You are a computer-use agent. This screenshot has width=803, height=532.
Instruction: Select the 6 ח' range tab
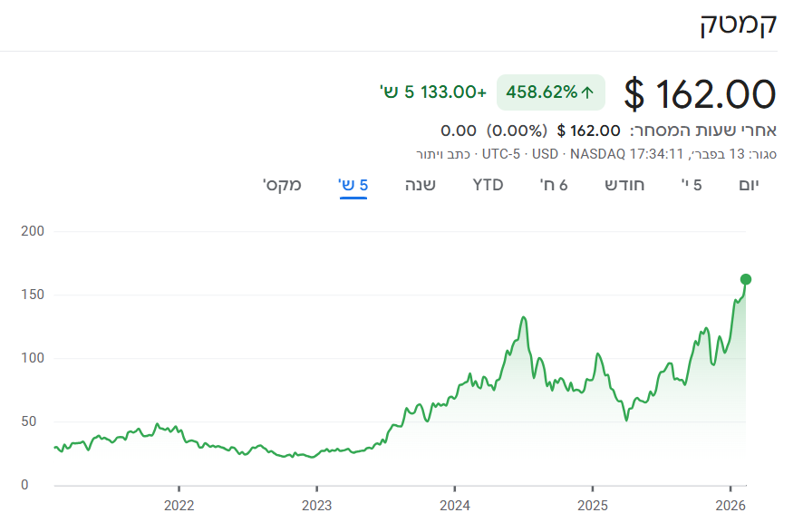(x=554, y=185)
